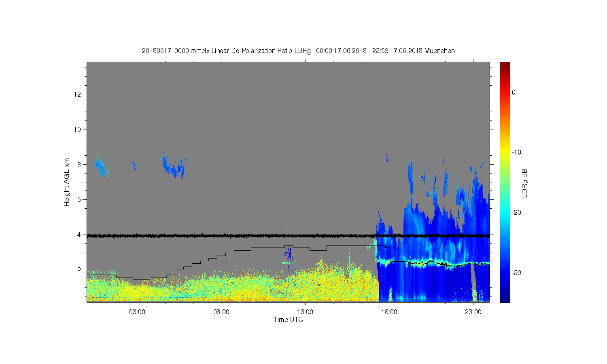
Task: Click the 'Time UTC' axis label
Action: coord(288,320)
